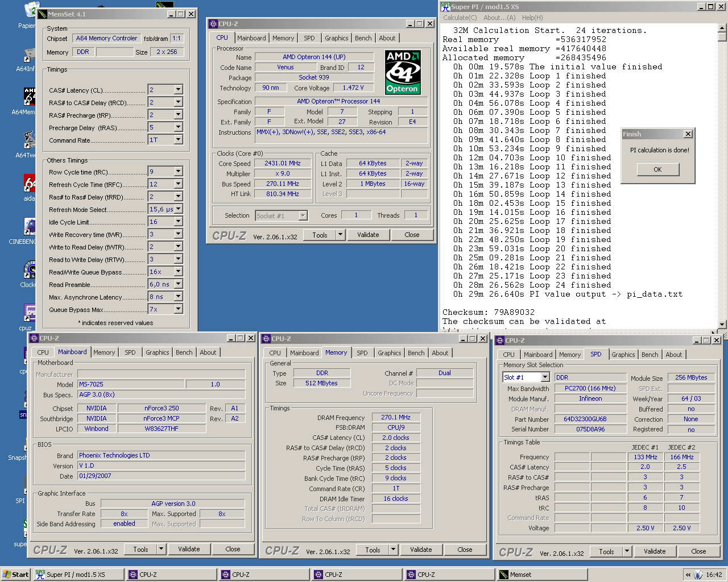Click Close in the SPD CPU-Z window
Screen dimensions: 728x582
pos(698,551)
